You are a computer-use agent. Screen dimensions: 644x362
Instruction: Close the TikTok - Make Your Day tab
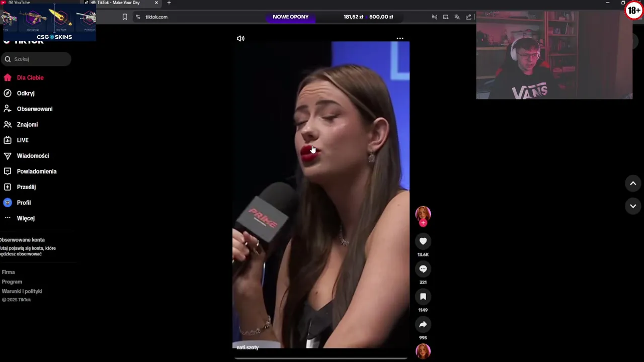(156, 3)
